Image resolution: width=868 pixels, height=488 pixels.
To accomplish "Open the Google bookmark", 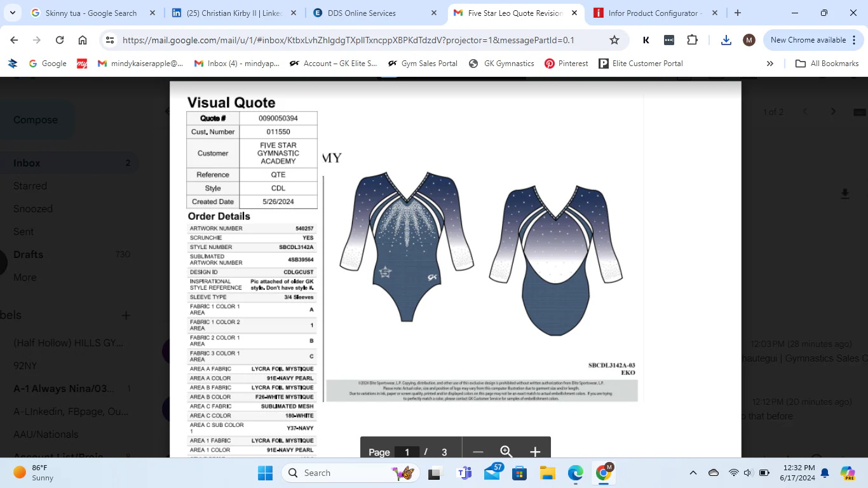I will coord(48,64).
